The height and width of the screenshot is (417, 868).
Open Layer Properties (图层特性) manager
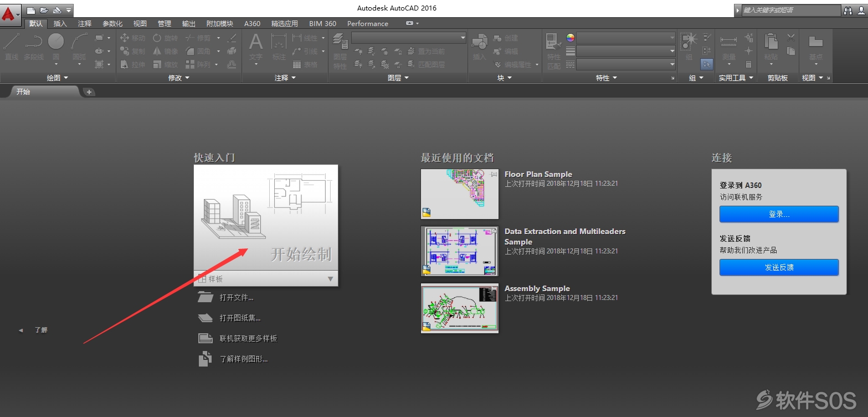coord(340,51)
